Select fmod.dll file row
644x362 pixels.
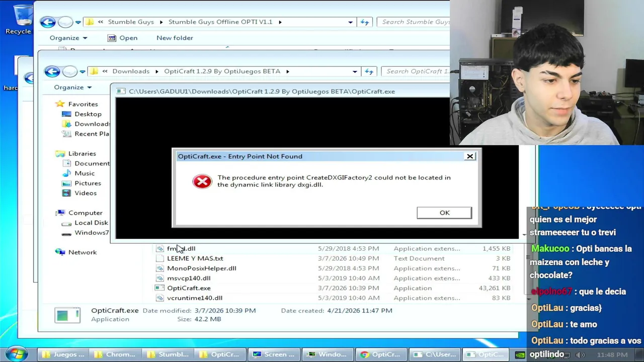(333, 248)
